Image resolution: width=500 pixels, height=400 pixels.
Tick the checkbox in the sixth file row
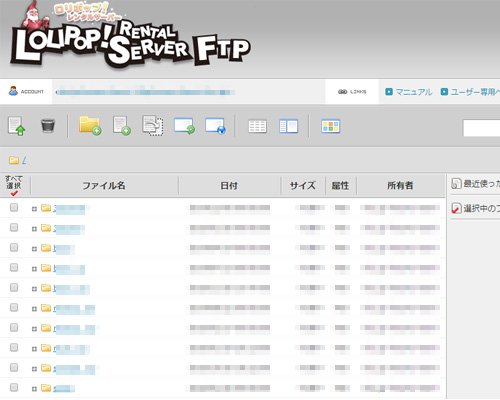click(x=14, y=307)
